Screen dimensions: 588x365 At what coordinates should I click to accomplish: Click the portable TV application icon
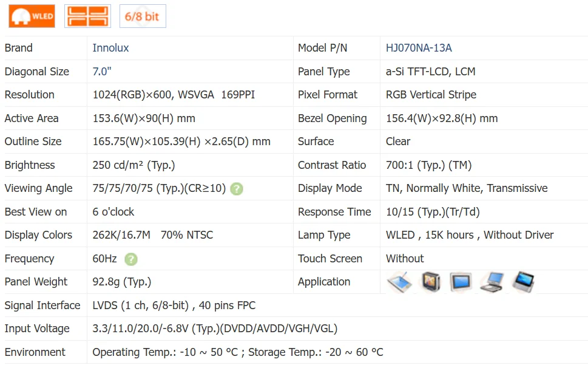click(x=430, y=282)
